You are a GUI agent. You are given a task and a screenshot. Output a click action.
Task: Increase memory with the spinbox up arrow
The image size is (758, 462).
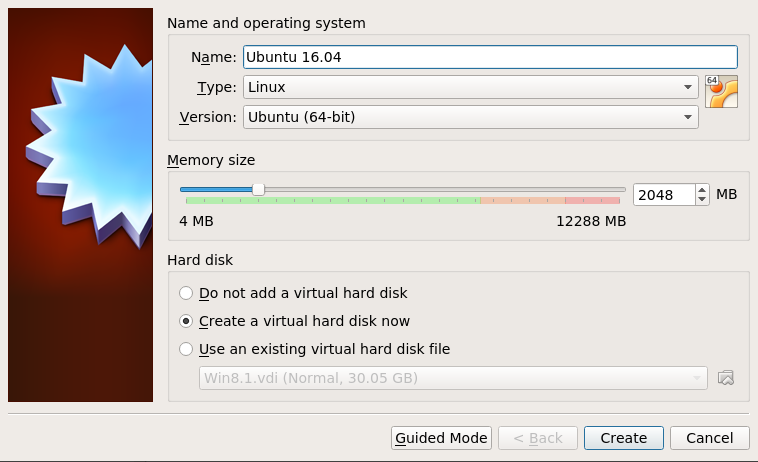[702, 189]
